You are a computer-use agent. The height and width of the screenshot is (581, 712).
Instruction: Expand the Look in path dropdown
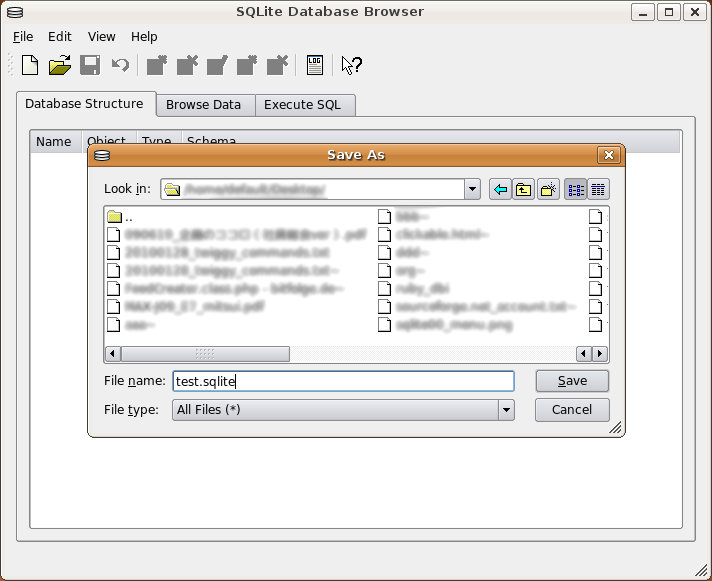[472, 189]
